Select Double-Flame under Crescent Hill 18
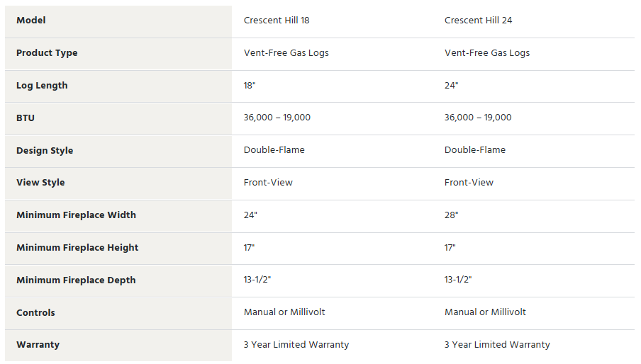641x364 pixels. (x=274, y=149)
